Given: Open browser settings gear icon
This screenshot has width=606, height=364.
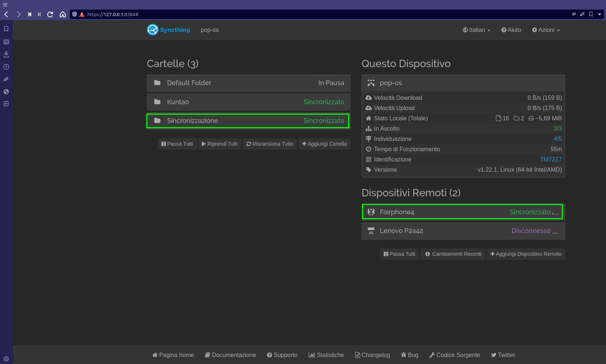Looking at the screenshot, I should tap(6, 359).
